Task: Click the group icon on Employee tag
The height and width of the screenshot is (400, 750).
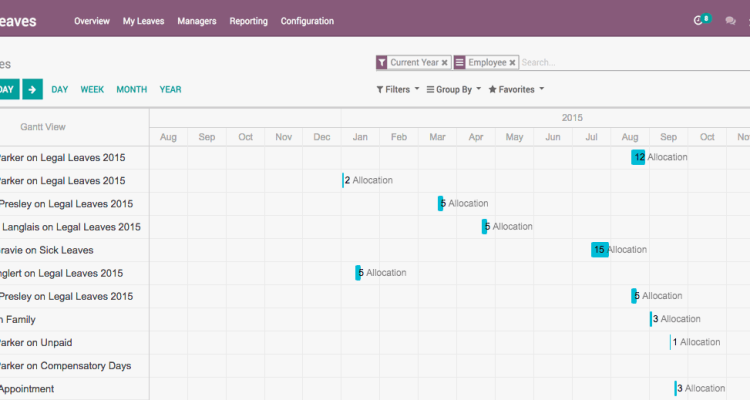Action: click(459, 63)
